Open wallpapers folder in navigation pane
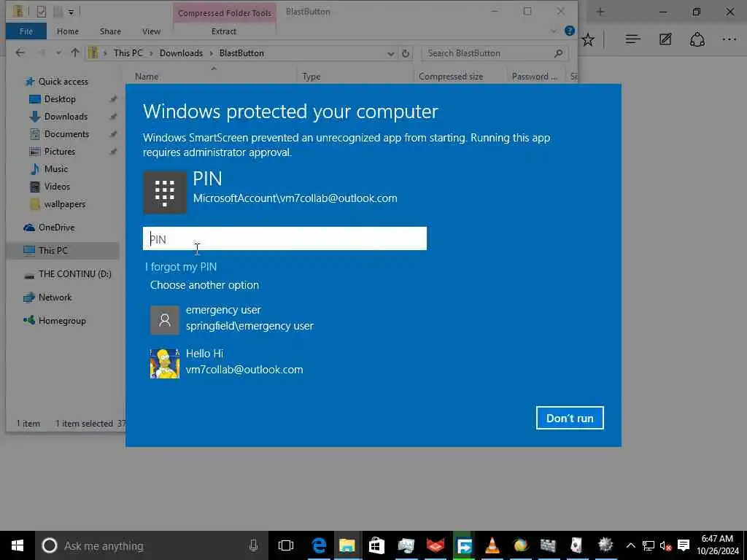 pos(65,204)
